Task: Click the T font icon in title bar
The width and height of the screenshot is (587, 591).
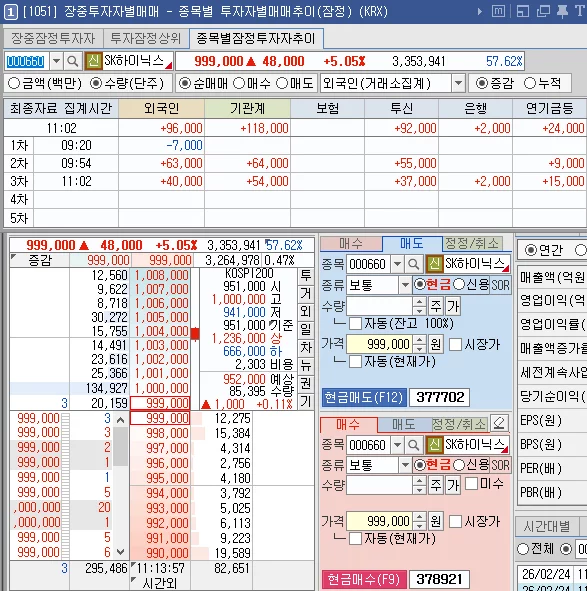Action: [579, 11]
